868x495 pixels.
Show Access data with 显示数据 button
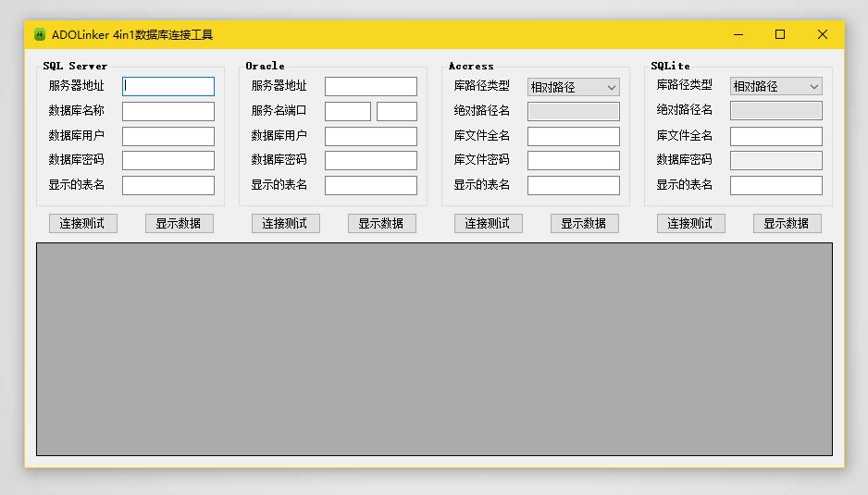point(585,224)
